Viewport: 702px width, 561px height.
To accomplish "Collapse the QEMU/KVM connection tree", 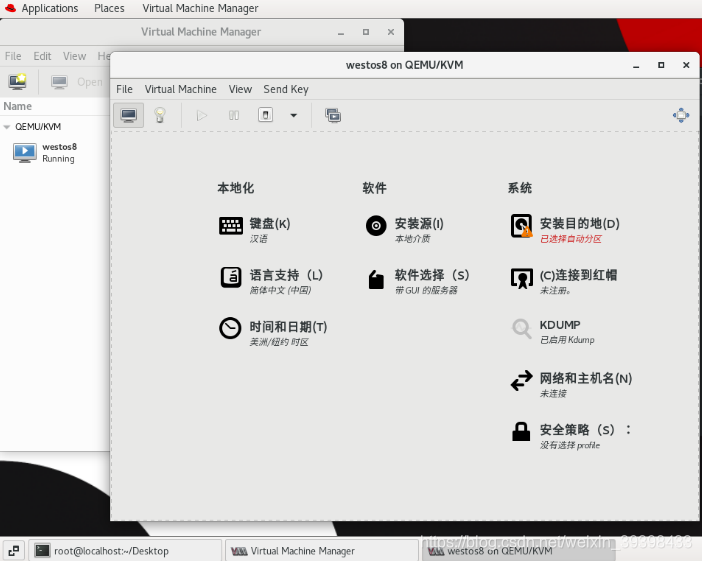I will (x=7, y=127).
